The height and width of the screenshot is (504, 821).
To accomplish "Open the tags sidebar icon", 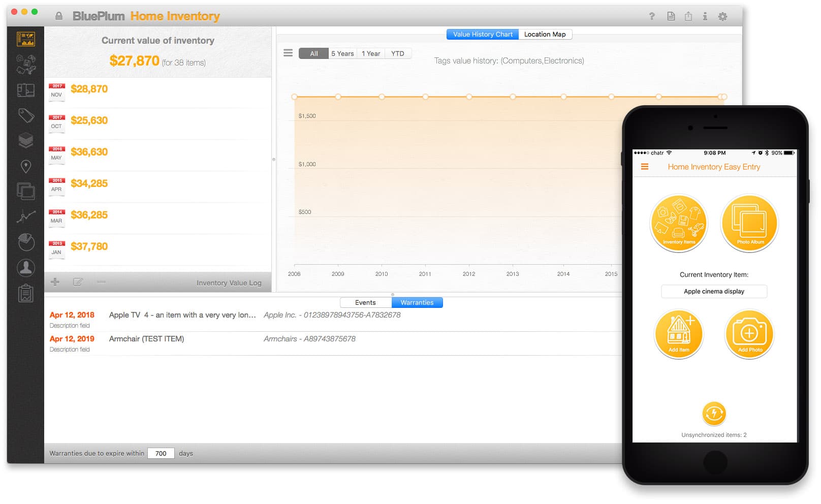I will coord(26,115).
